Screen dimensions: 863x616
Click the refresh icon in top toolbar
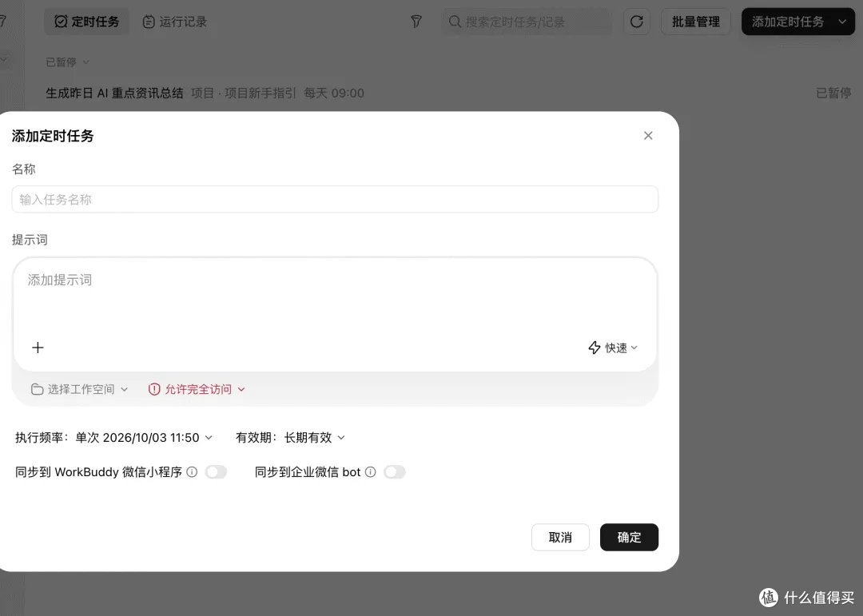click(x=637, y=22)
